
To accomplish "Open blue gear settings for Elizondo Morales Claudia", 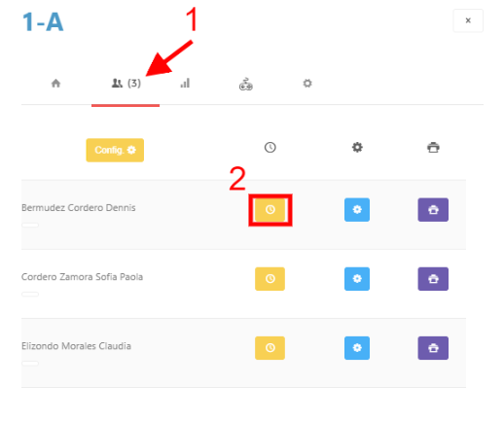I will [x=357, y=348].
